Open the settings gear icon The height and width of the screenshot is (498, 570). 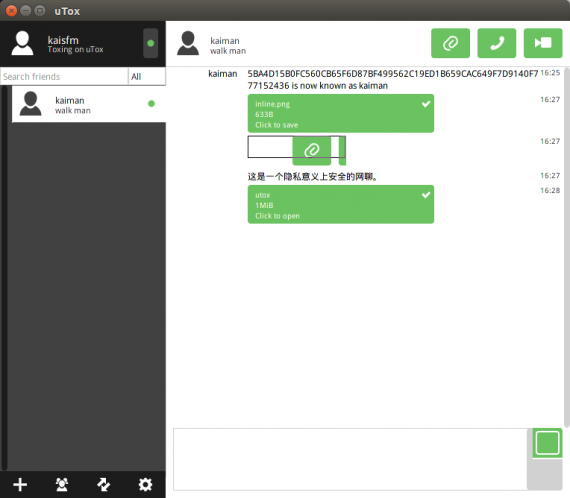(x=145, y=485)
